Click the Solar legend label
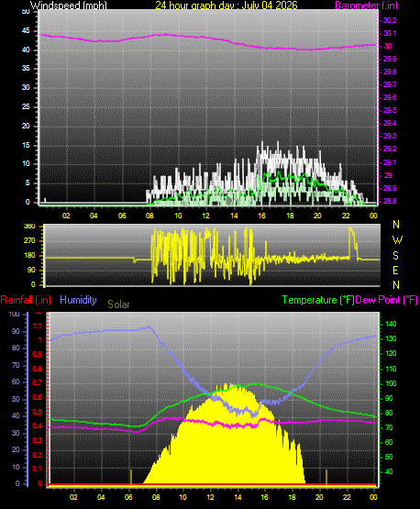Screen dimensions: 420x509 [118, 304]
